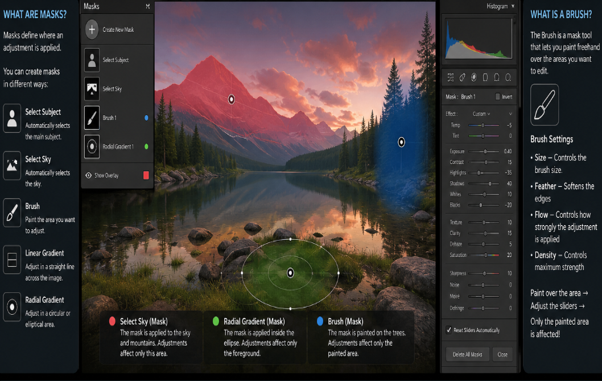Collapse the Effect section with the right chevron
This screenshot has width=602, height=381.
coord(510,114)
